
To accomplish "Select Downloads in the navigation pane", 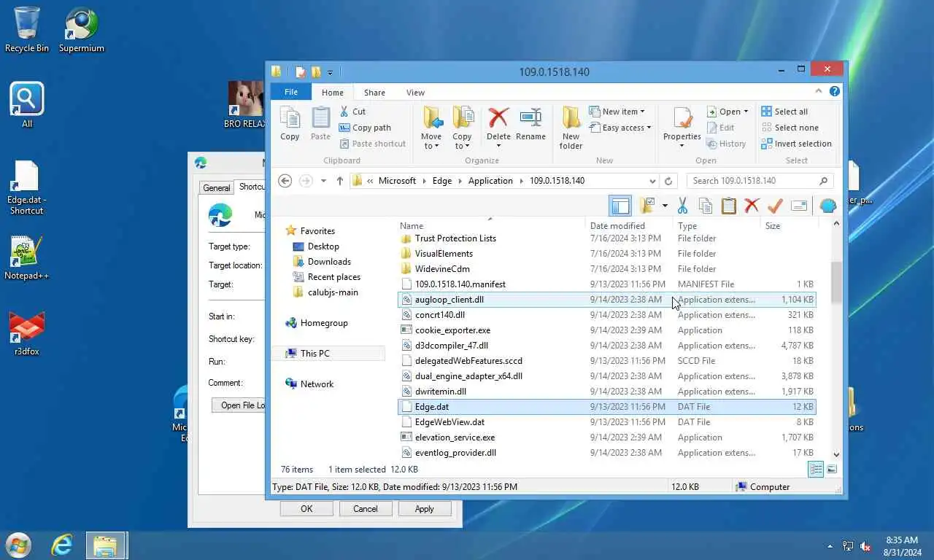I will click(329, 262).
